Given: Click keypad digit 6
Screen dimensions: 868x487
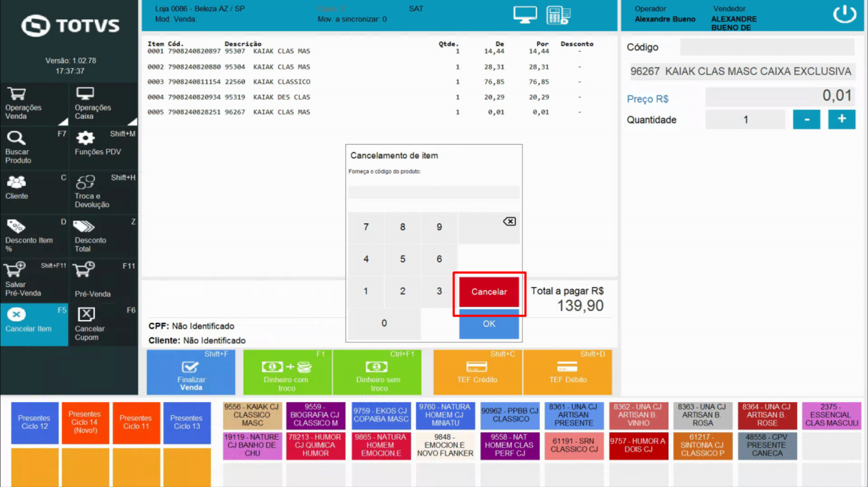Looking at the screenshot, I should (x=439, y=259).
